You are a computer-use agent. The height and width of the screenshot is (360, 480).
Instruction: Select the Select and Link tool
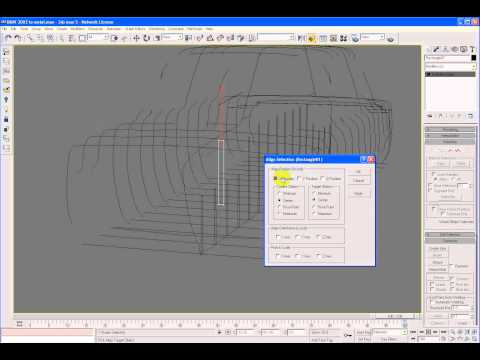(30, 38)
